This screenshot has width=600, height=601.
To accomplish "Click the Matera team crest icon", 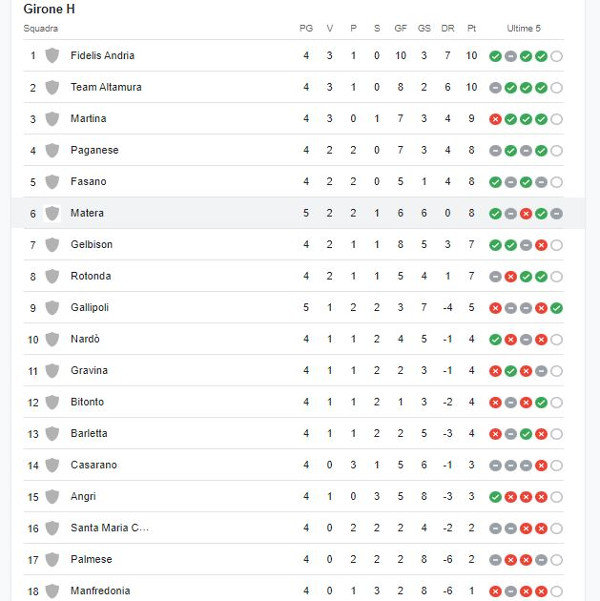I will pyautogui.click(x=52, y=213).
